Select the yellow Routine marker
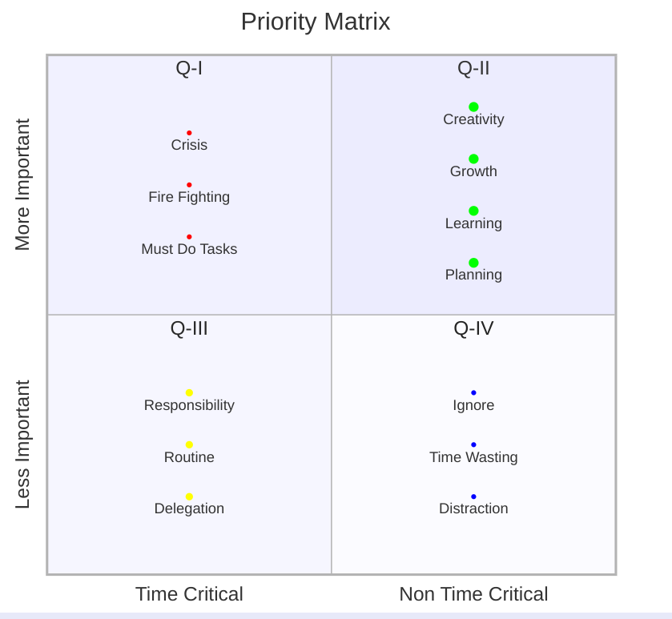 [189, 444]
